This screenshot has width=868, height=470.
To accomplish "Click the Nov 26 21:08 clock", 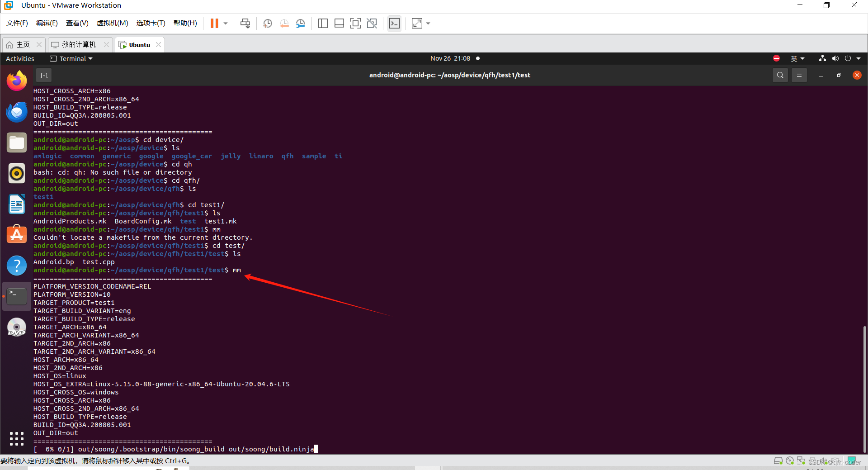I will pyautogui.click(x=450, y=58).
